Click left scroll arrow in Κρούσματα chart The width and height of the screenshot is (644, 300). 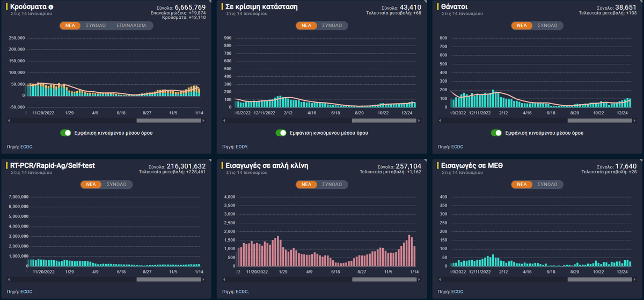(x=9, y=121)
